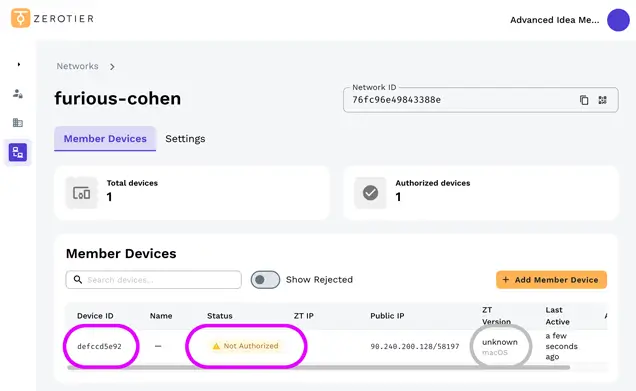Click the furious-cohen network title
Screen dimensions: 636x391
[118, 99]
